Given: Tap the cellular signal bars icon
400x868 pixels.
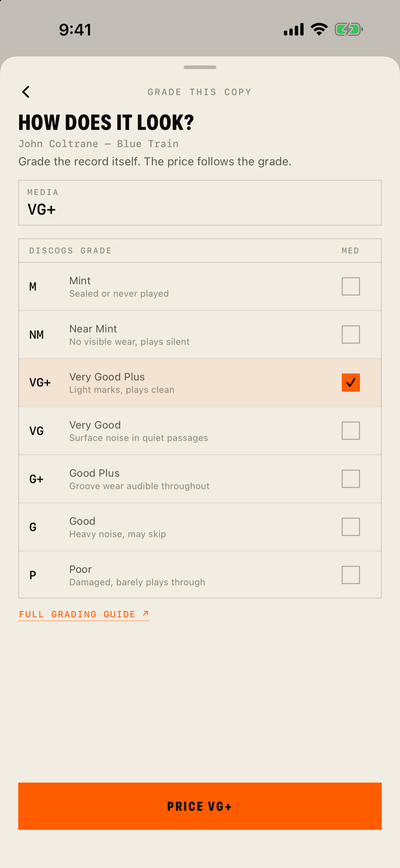Looking at the screenshot, I should [x=293, y=30].
